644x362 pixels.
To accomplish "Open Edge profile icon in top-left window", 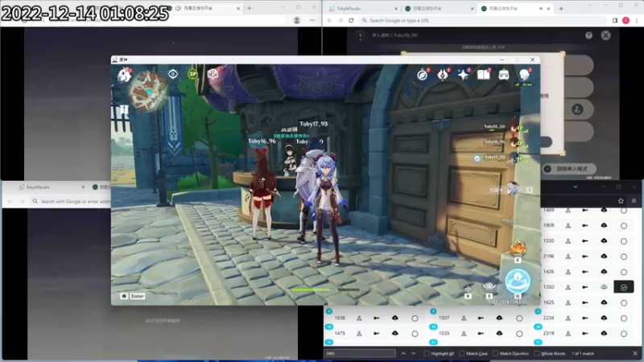I will tap(296, 20).
